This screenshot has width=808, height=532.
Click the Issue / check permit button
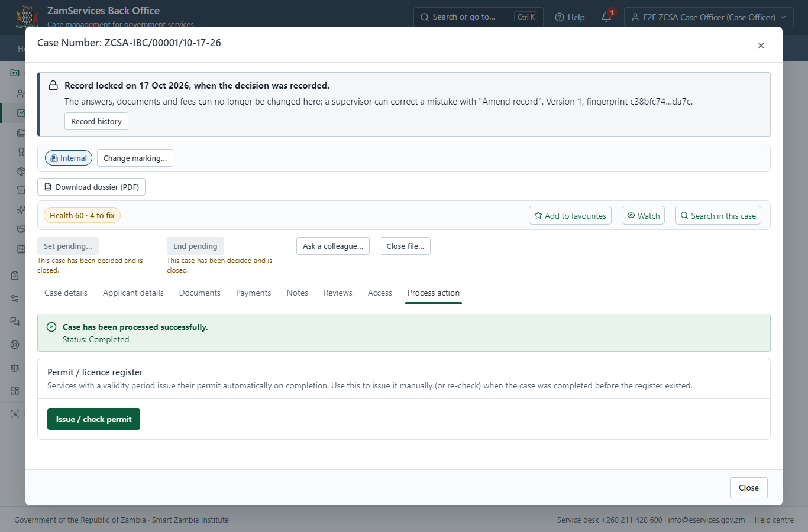click(x=93, y=419)
